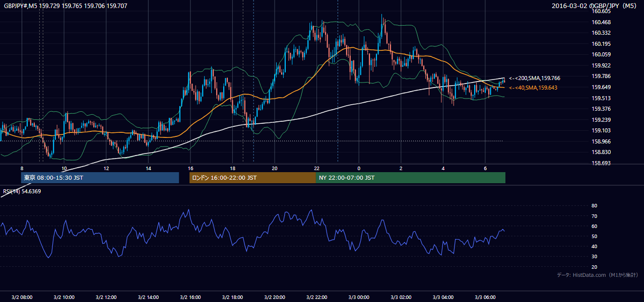644x302 pixels.
Task: Click price level 159.922 on the axis
Action: pyautogui.click(x=601, y=65)
